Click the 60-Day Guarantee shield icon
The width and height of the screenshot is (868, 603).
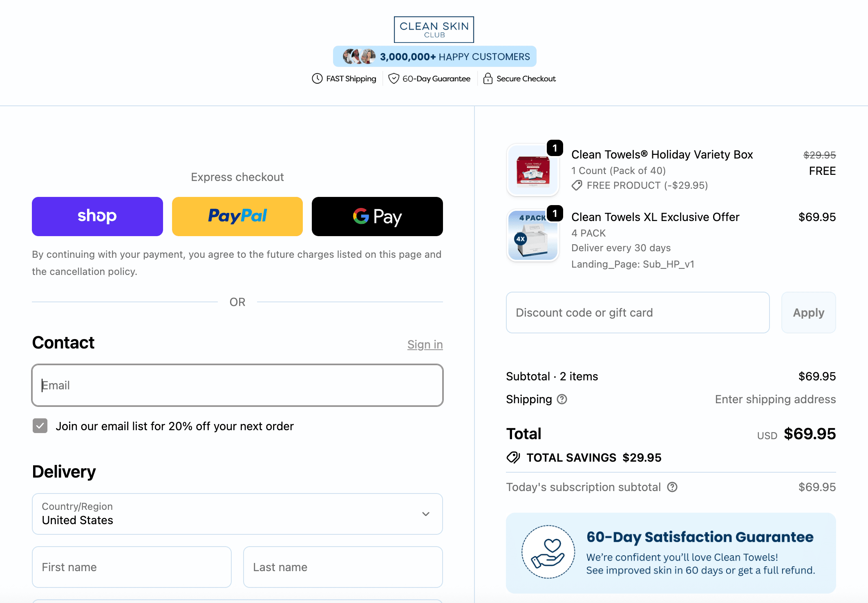(x=394, y=78)
